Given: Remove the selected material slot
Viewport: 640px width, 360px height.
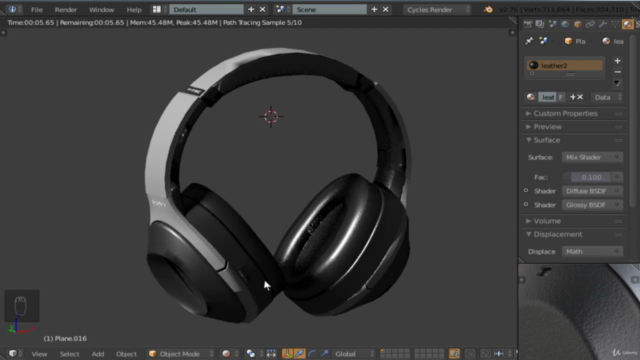Looking at the screenshot, I should (x=617, y=72).
